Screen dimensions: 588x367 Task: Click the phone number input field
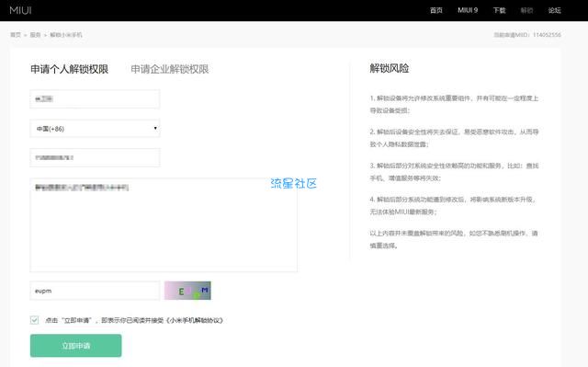[95, 157]
